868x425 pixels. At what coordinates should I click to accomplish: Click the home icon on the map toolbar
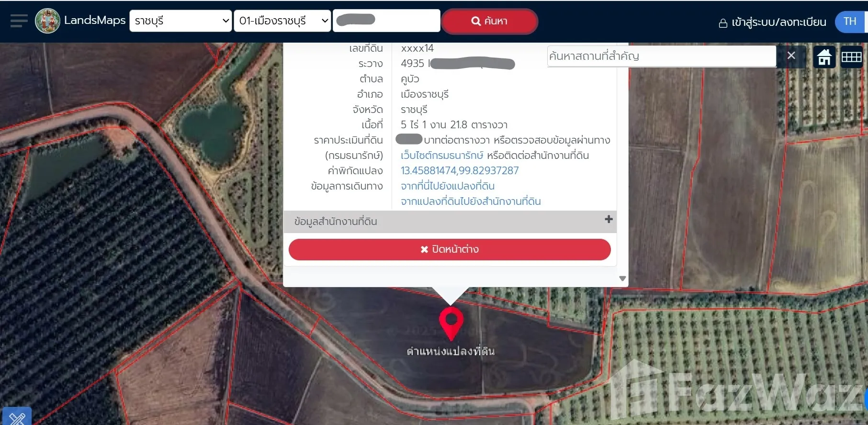824,57
